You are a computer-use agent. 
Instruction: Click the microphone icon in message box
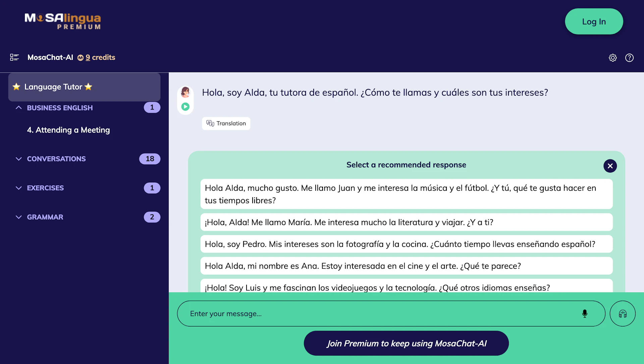click(x=585, y=314)
